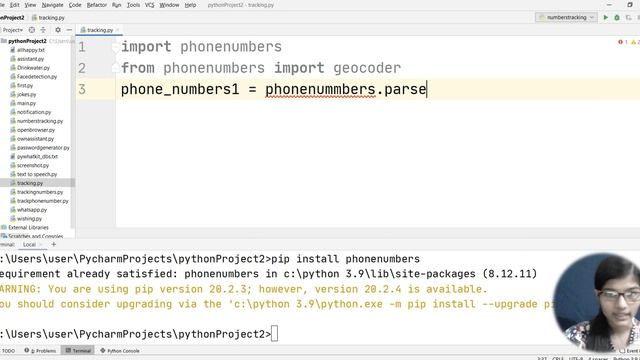Open screenshot.py in project tree
Screen dimensions: 640x360
(33, 166)
